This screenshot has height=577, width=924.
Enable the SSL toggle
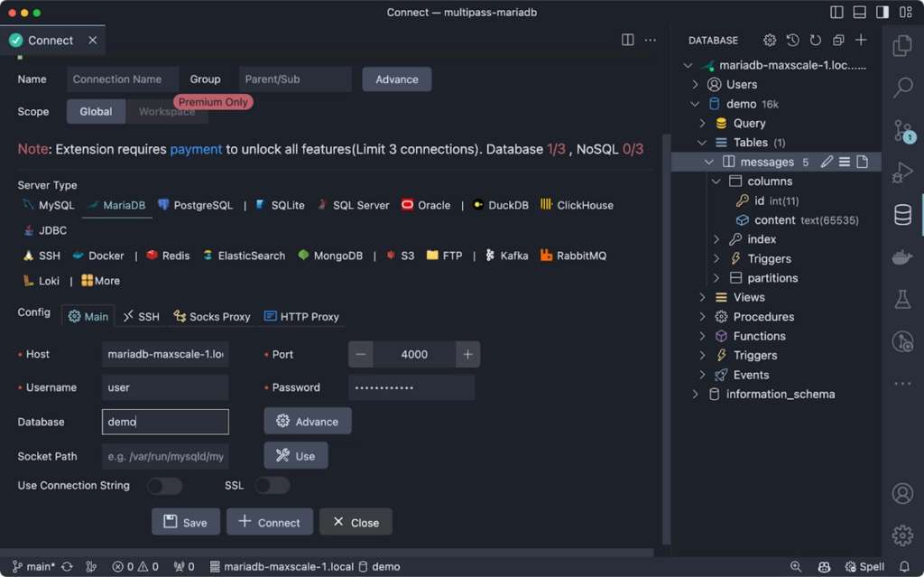tap(273, 485)
